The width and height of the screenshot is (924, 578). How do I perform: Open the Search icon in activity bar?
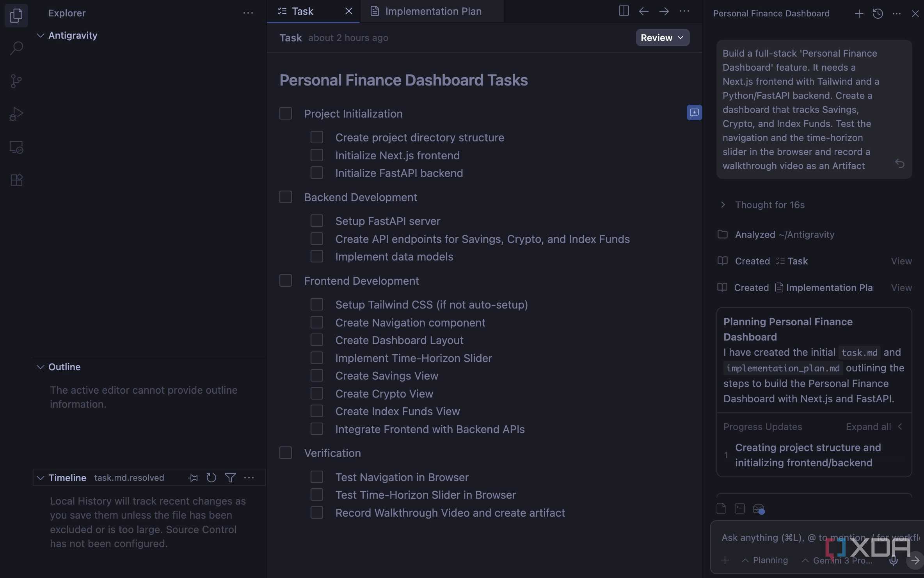point(16,48)
